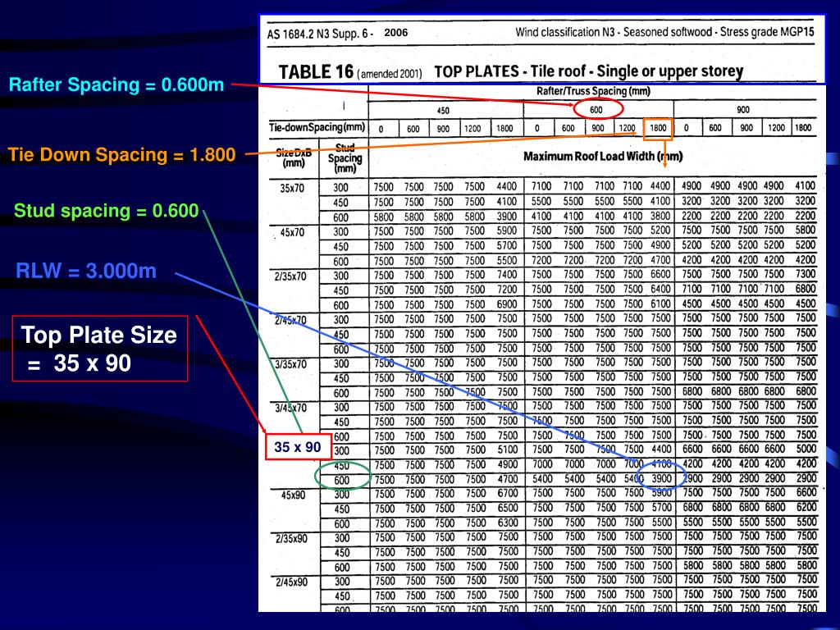Click the '6100' value in the table
Viewport: 840px width, 630px height.
(x=660, y=304)
